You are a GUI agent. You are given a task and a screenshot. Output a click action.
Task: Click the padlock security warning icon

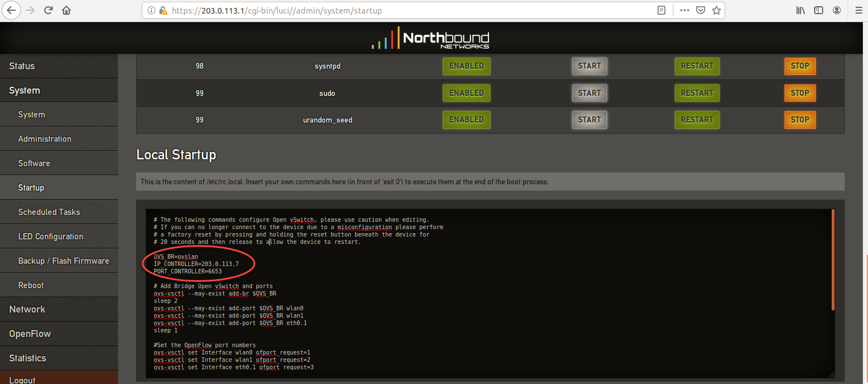click(163, 10)
